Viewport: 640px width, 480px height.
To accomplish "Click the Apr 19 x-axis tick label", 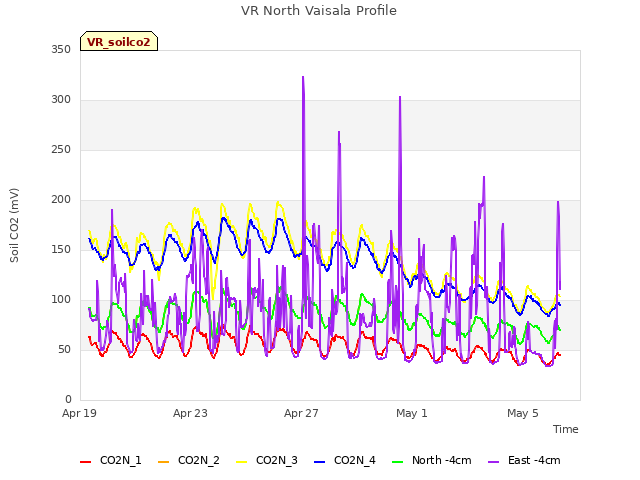I will point(79,413).
